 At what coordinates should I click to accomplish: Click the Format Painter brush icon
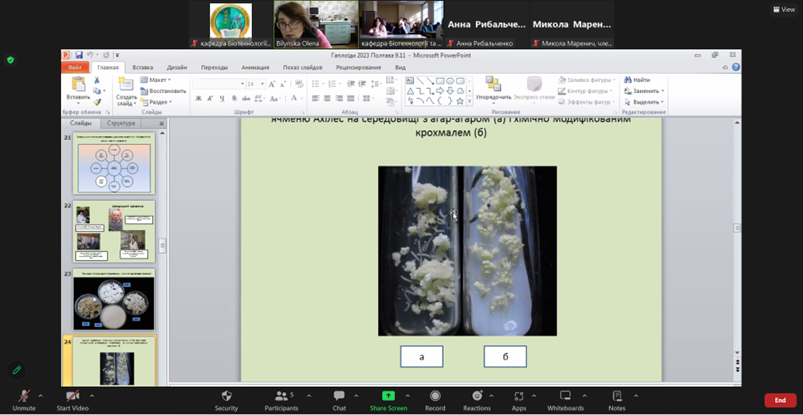(x=97, y=102)
